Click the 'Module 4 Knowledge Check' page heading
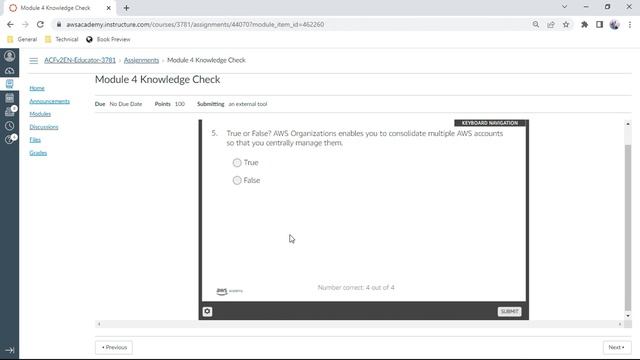Viewport: 640px width, 360px height. click(x=158, y=80)
